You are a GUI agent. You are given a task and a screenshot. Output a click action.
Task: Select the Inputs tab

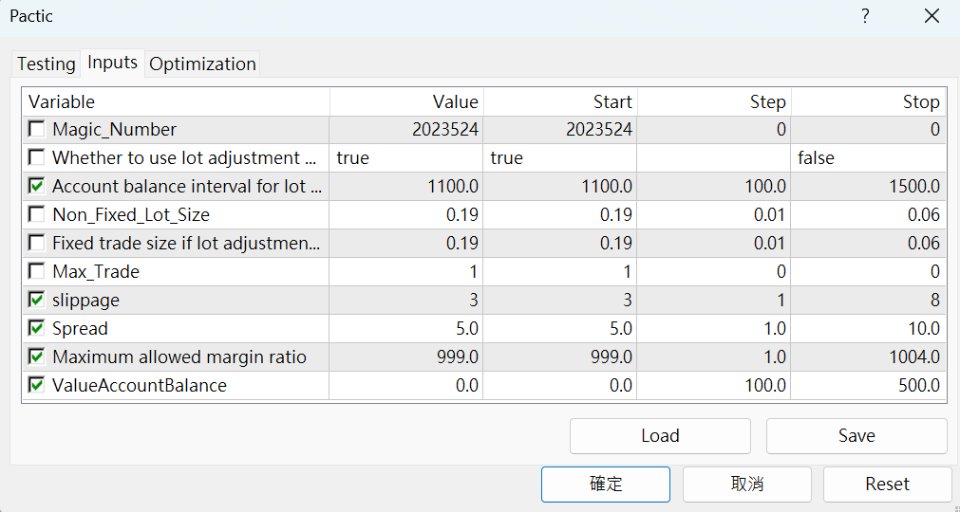(x=112, y=62)
